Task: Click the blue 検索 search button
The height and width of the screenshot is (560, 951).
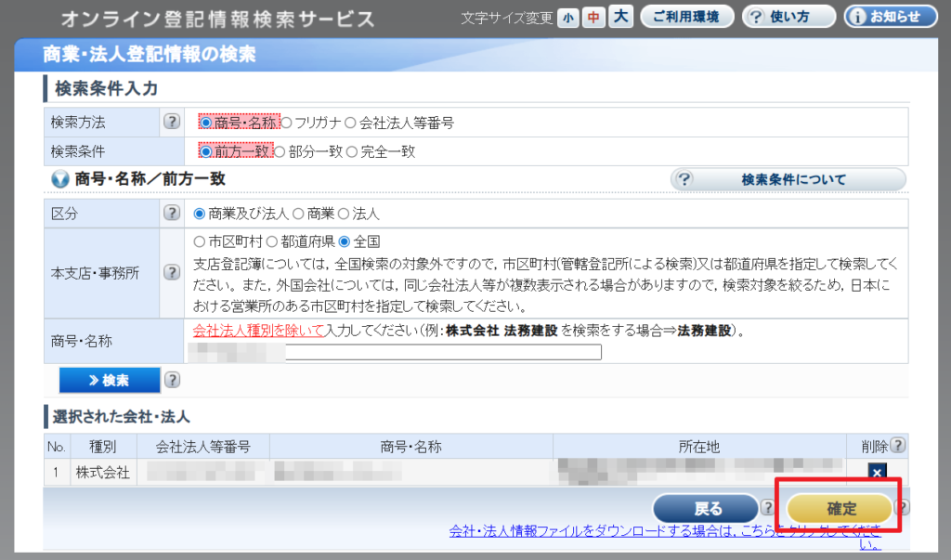Action: tap(110, 380)
